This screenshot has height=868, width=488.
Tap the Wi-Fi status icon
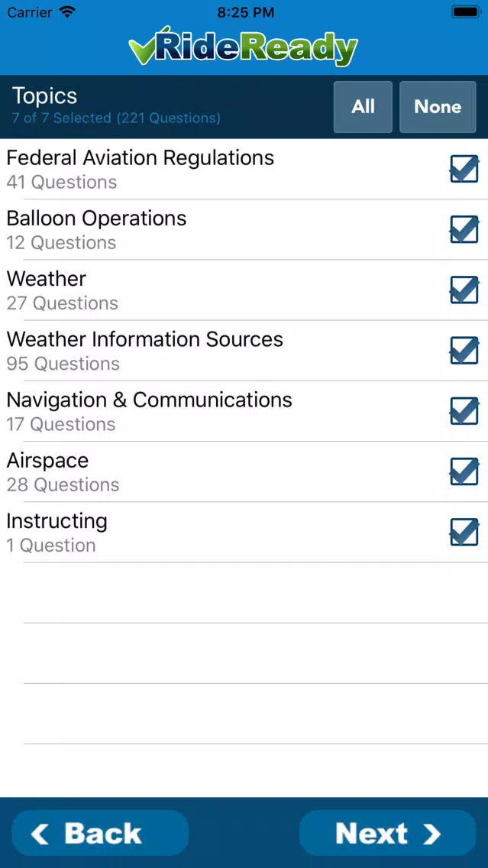[x=67, y=12]
